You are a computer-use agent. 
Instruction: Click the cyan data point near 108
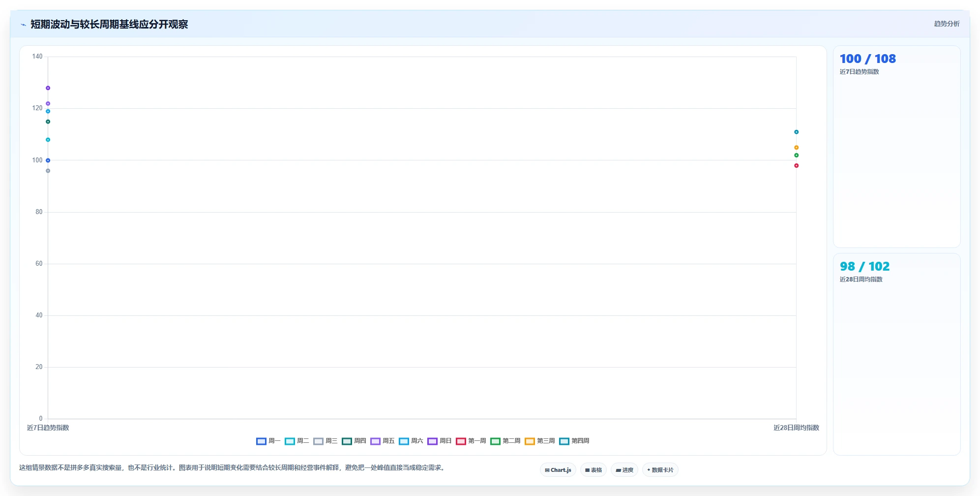click(48, 140)
